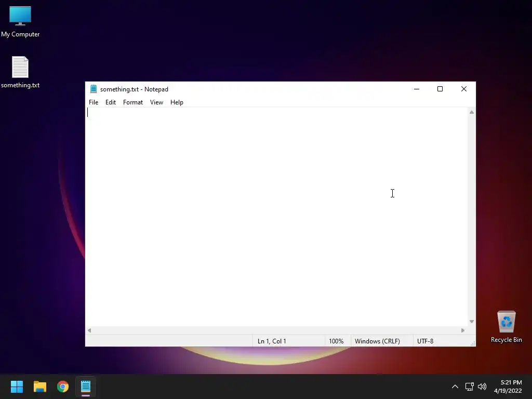The image size is (532, 399).
Task: Open the View menu
Action: pos(156,102)
